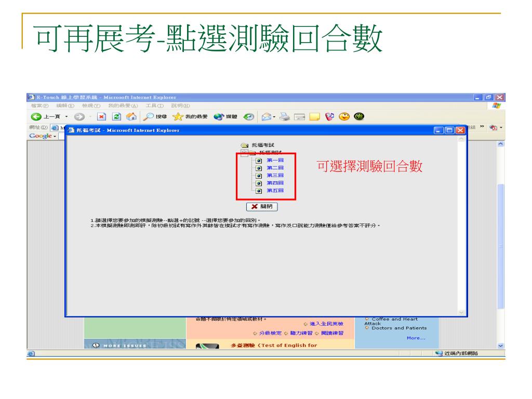Image resolution: width=532 pixels, height=399 pixels.
Task: Click the page icon beside 第三回
Action: (x=259, y=176)
